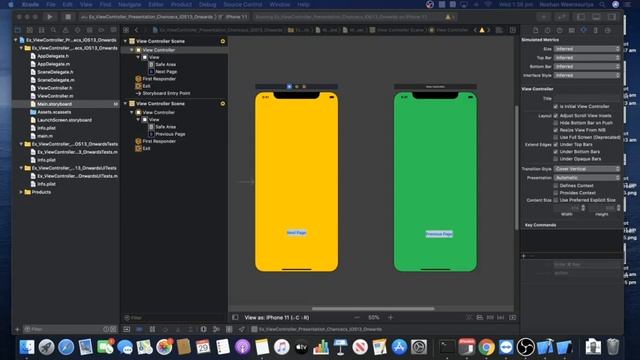Open the App Store from the Dock
This screenshot has width=640, height=360.
click(399, 347)
